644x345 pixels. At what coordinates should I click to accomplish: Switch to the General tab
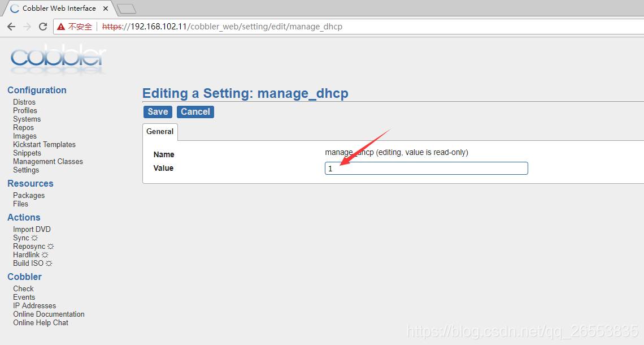[160, 132]
